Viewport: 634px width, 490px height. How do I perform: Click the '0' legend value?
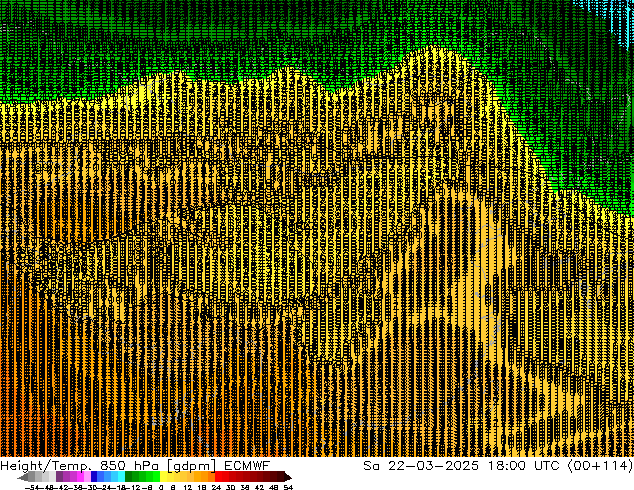tap(161, 487)
